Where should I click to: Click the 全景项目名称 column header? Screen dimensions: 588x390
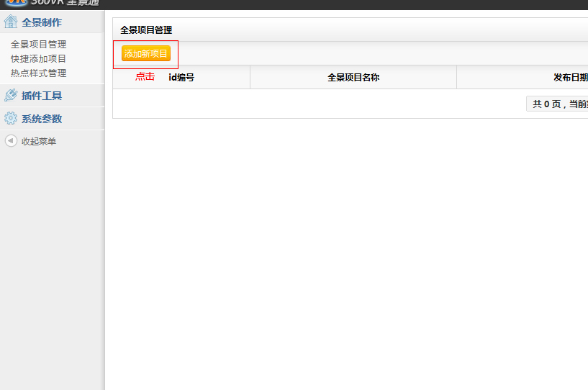pos(353,77)
